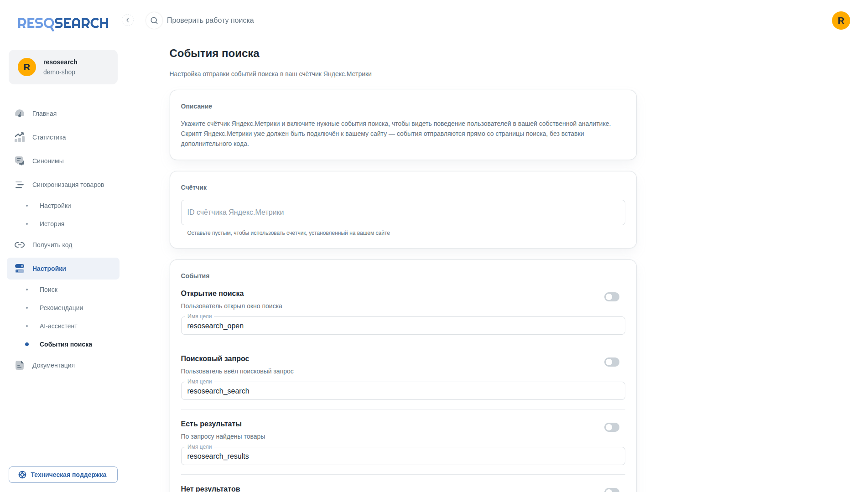The height and width of the screenshot is (492, 868).
Task: Enable the Нет результатов event toggle
Action: tap(612, 490)
